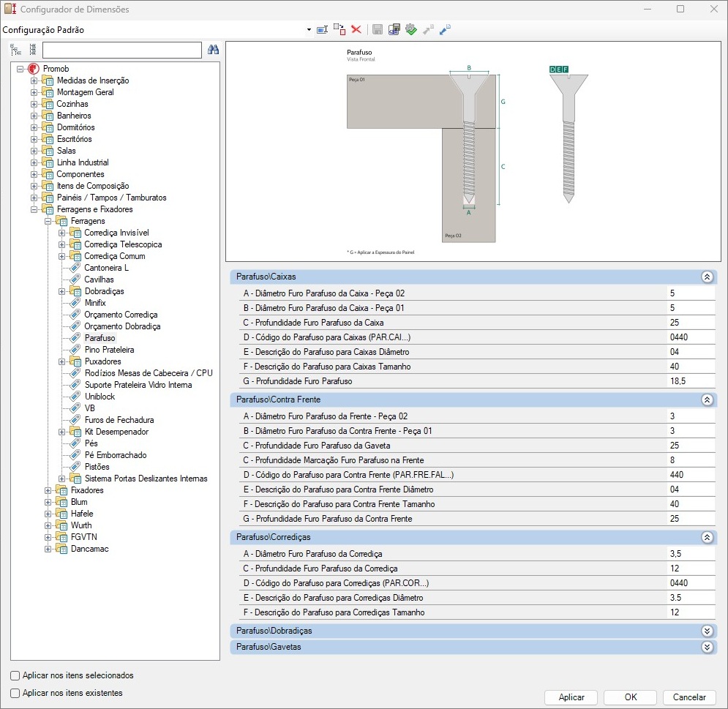Image resolution: width=728 pixels, height=709 pixels.
Task: Click the copy configuration icon
Action: coord(339,30)
